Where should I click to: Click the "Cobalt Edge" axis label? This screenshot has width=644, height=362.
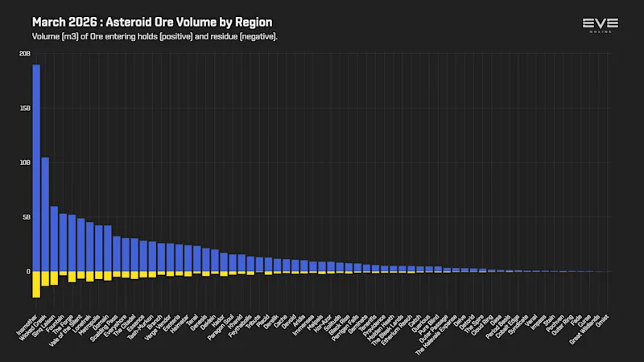click(508, 327)
